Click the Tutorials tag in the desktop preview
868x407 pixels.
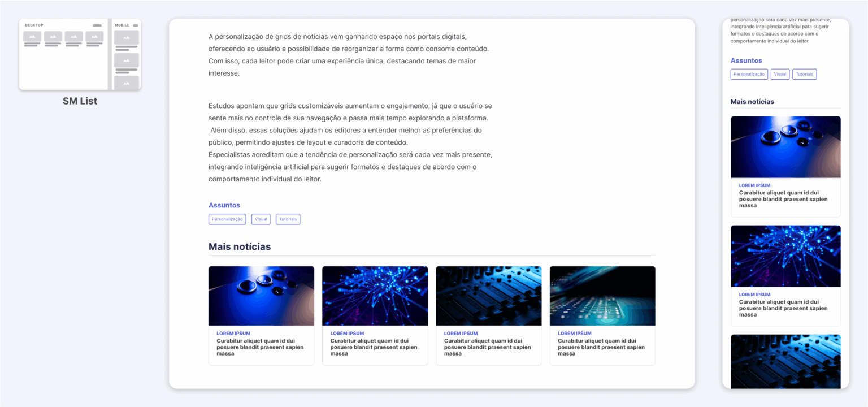click(x=288, y=219)
